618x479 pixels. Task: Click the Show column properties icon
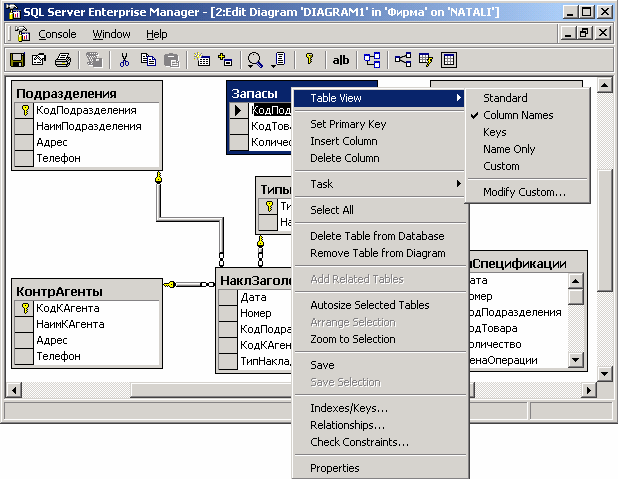pos(279,60)
